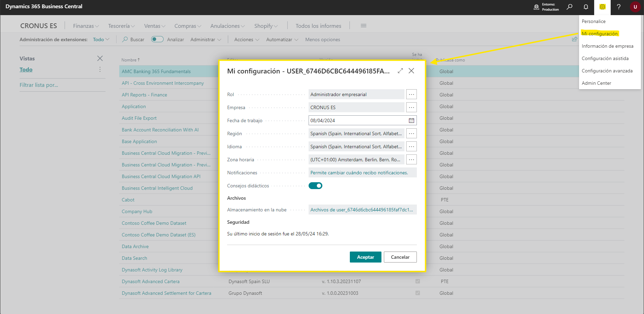Open Contoso Coffee Demo Dataset (ES) extension
The image size is (644, 314).
(x=158, y=235)
